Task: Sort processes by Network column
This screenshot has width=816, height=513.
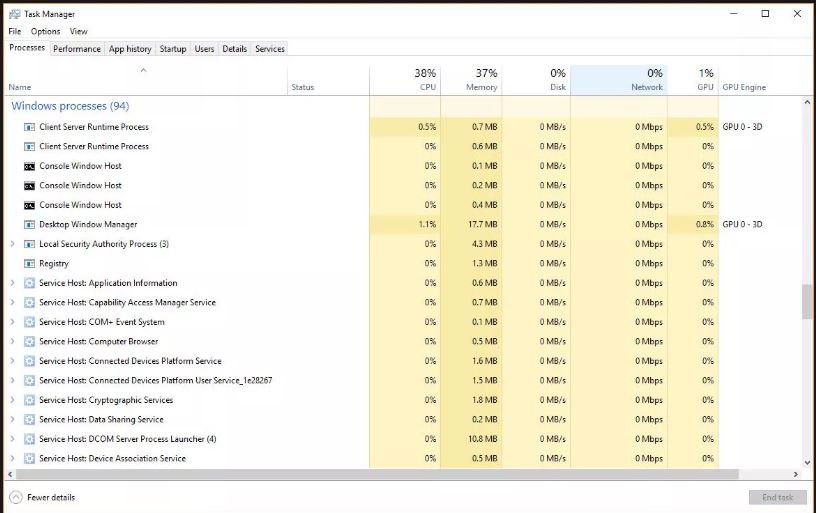Action: coord(619,81)
